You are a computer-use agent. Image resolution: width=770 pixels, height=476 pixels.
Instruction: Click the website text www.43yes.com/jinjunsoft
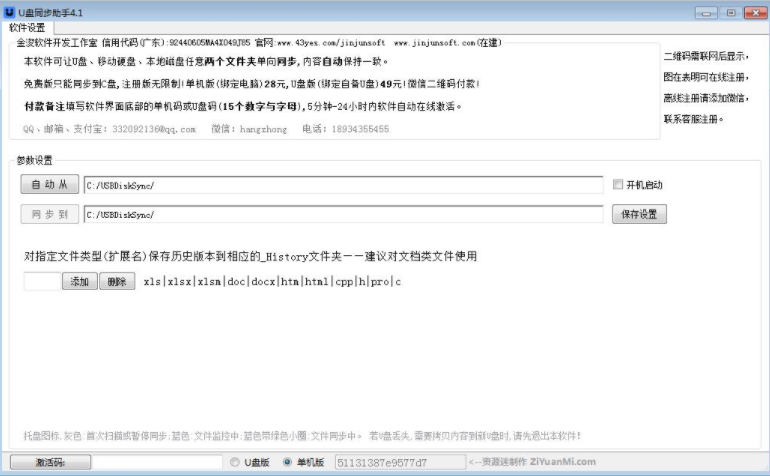tap(331, 43)
